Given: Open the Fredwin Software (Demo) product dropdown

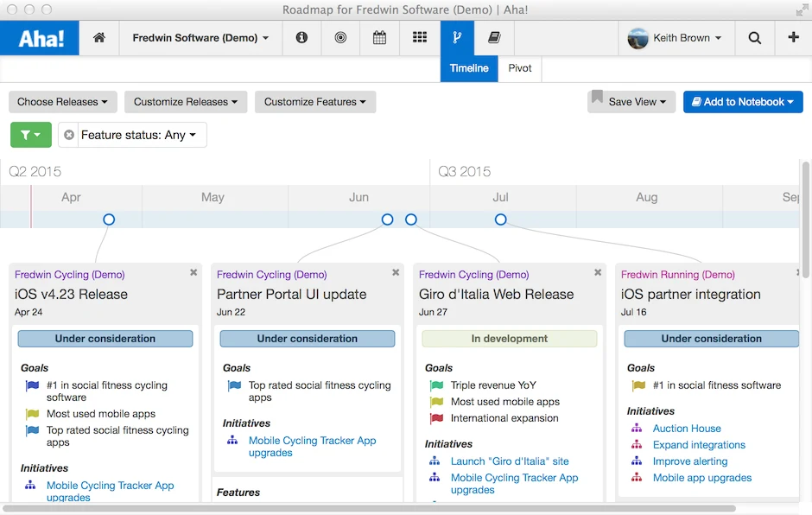Looking at the screenshot, I should coord(200,38).
